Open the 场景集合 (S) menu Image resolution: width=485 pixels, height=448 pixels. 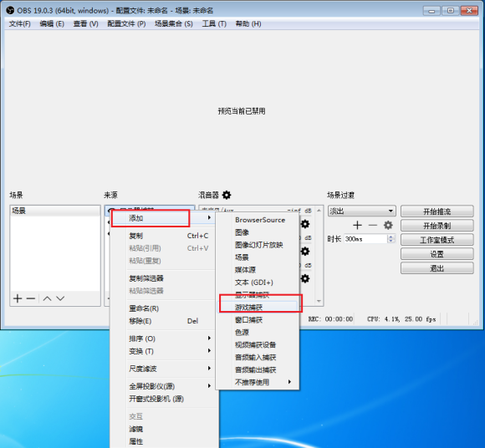tap(174, 23)
